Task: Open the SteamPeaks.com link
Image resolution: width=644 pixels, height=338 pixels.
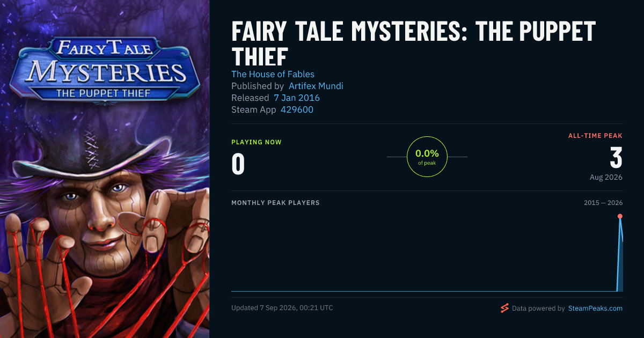Action: click(x=595, y=308)
